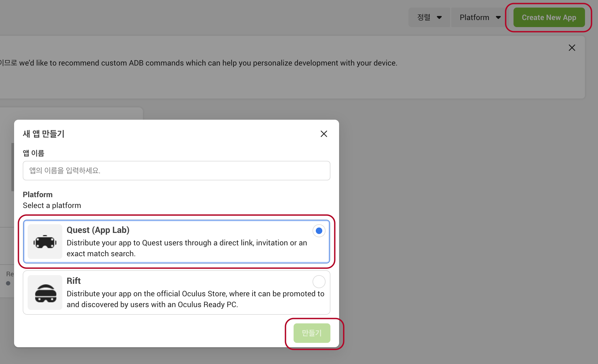Click the 앱 이름 field label
Viewport: 598px width, 364px height.
click(x=34, y=153)
